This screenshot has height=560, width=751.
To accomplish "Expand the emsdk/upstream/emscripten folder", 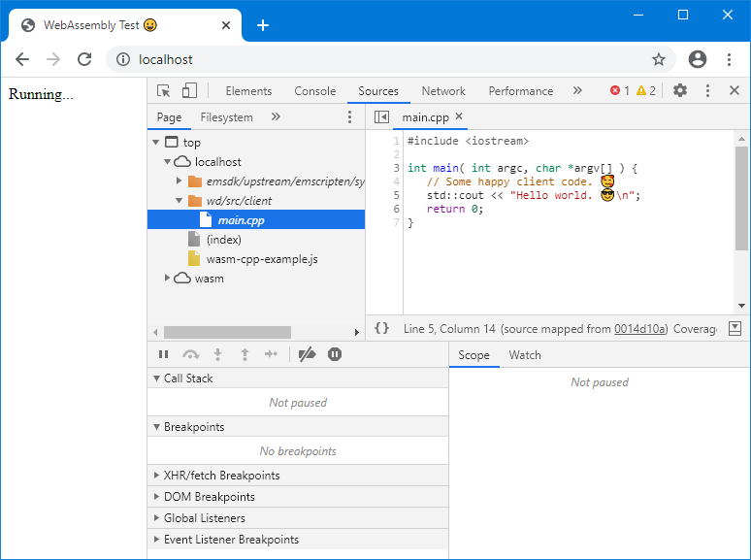I will [180, 181].
